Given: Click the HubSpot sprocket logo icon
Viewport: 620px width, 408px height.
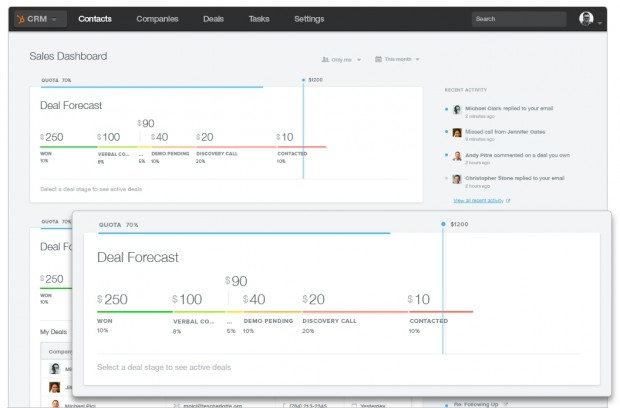Looking at the screenshot, I should tap(21, 19).
